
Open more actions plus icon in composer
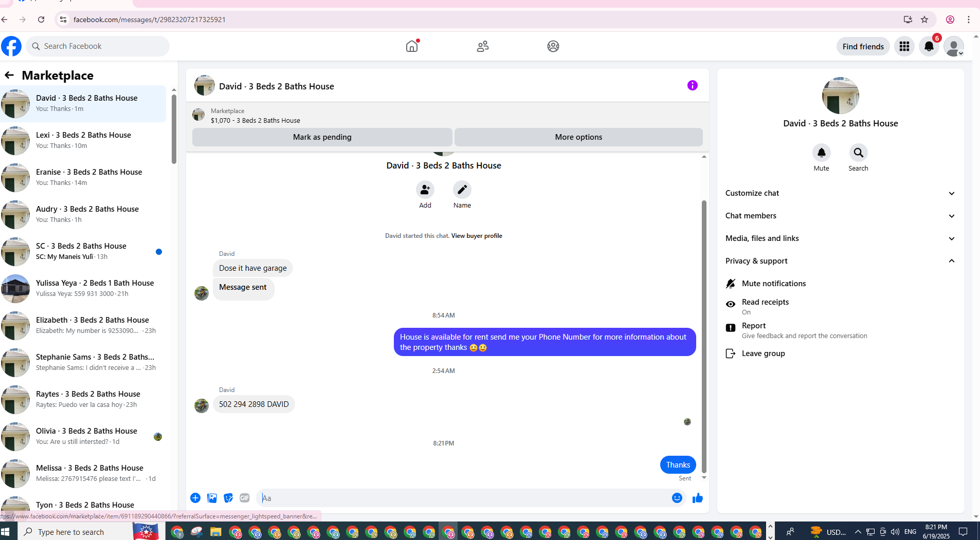pyautogui.click(x=195, y=498)
